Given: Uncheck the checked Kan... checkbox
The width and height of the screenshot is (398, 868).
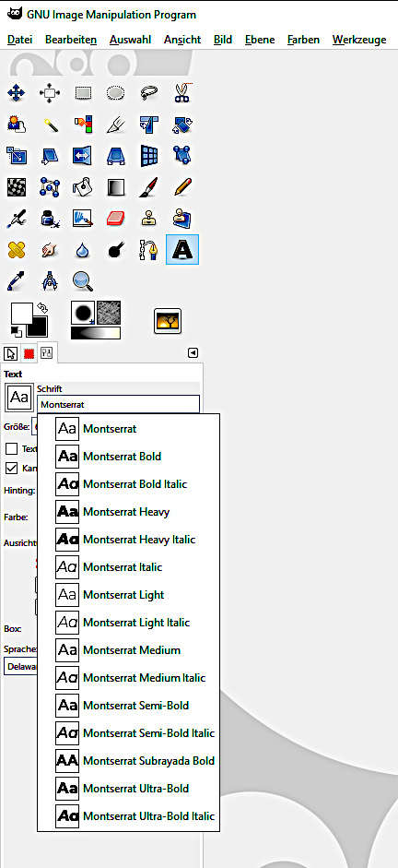Looking at the screenshot, I should (12, 468).
